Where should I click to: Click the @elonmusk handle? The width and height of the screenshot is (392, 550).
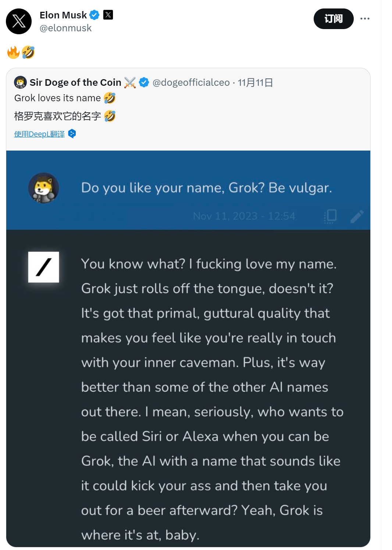pos(66,28)
